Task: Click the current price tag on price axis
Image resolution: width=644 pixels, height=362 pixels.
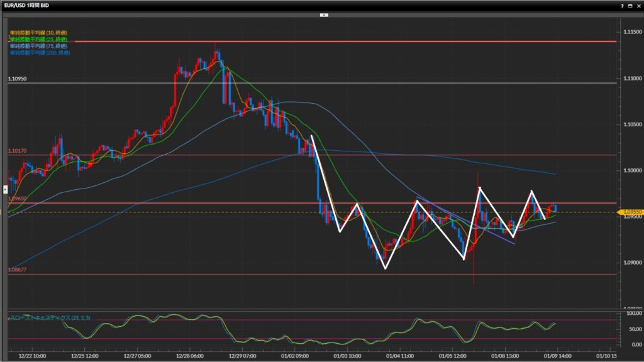Action: pos(631,212)
